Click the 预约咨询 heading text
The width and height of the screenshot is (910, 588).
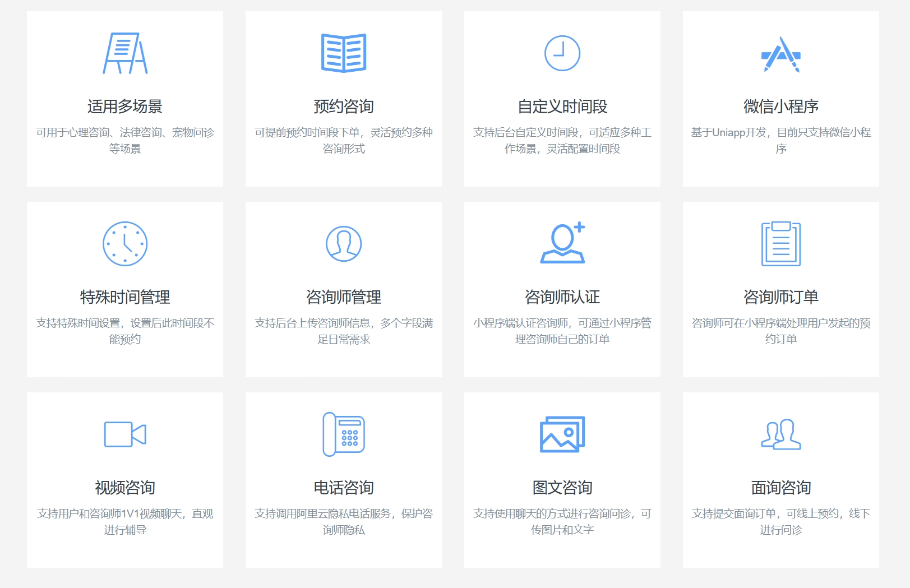pos(344,105)
